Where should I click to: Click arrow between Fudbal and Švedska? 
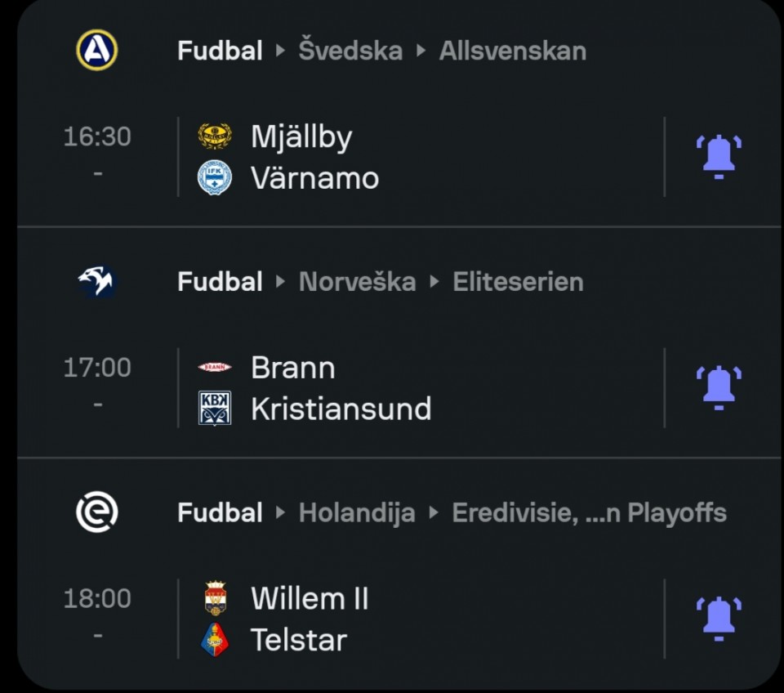pos(280,51)
